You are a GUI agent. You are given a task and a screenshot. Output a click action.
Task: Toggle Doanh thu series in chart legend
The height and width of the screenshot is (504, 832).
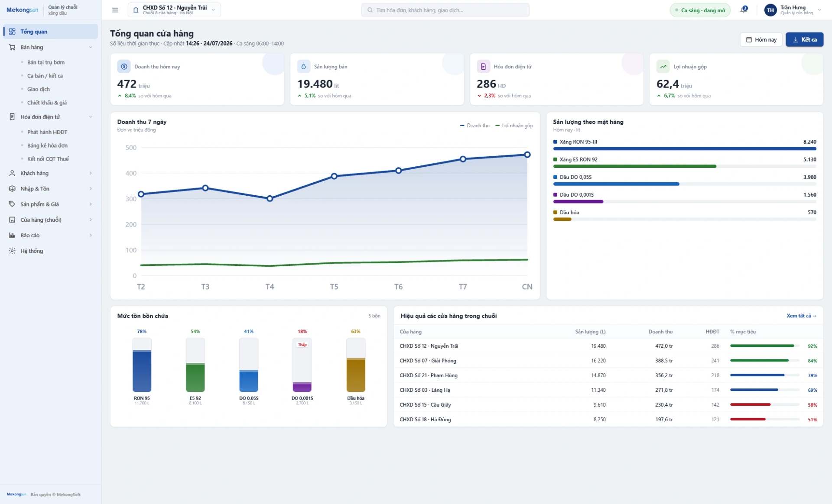pyautogui.click(x=474, y=126)
